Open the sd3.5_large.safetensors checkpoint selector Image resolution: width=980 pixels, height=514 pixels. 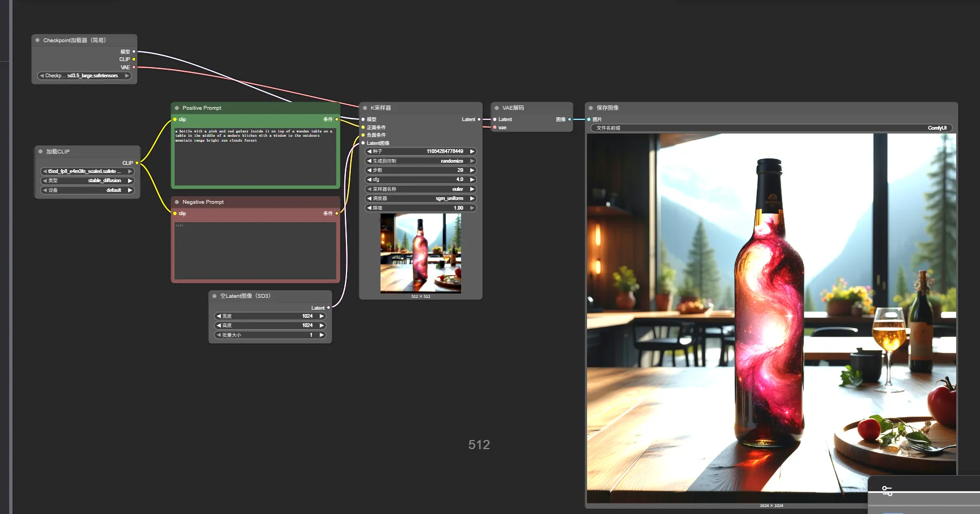84,76
